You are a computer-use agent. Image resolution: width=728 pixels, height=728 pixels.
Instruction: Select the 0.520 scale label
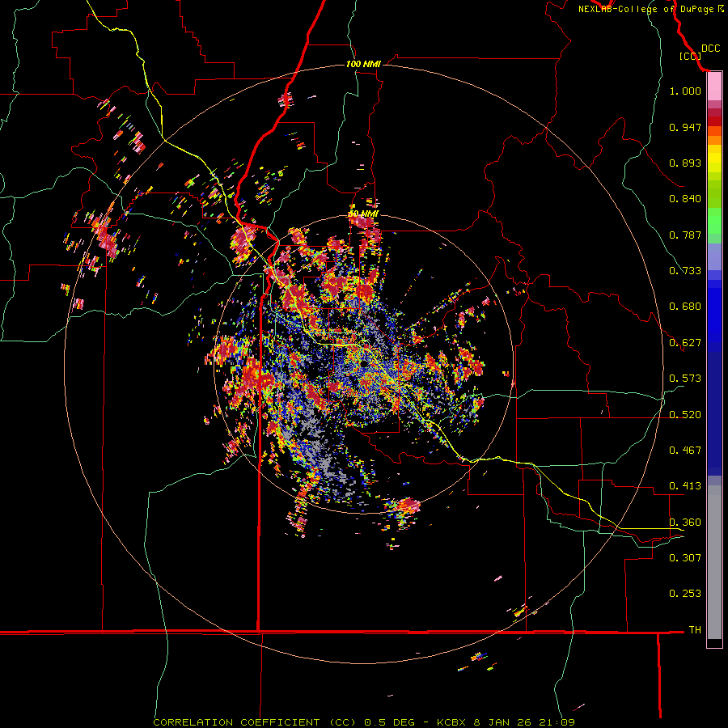click(x=685, y=415)
